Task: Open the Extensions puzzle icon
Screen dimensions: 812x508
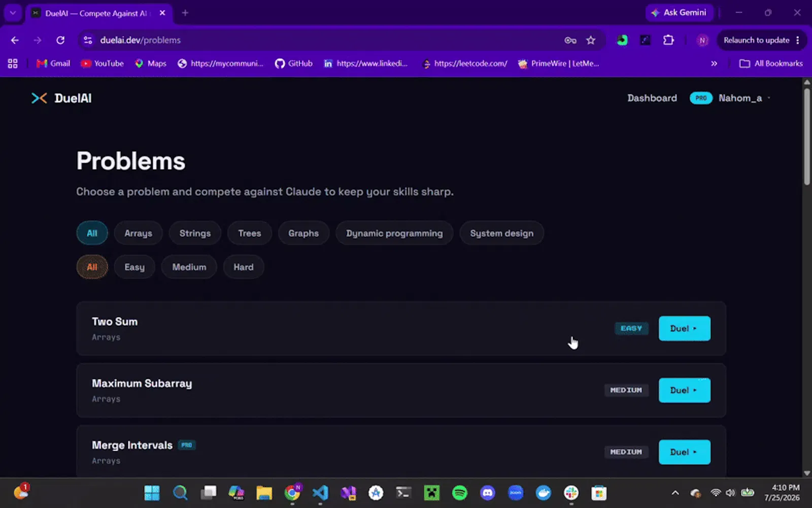Action: coord(668,40)
